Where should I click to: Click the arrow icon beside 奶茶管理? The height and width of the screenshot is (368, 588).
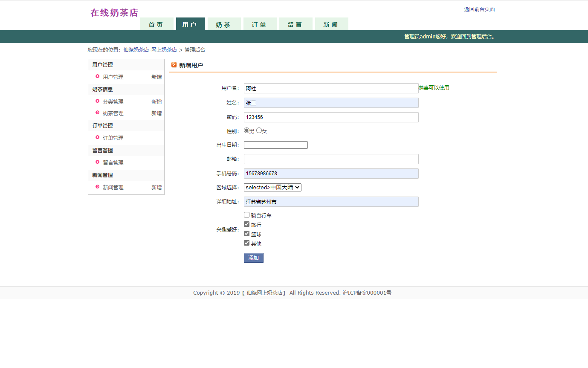point(98,113)
